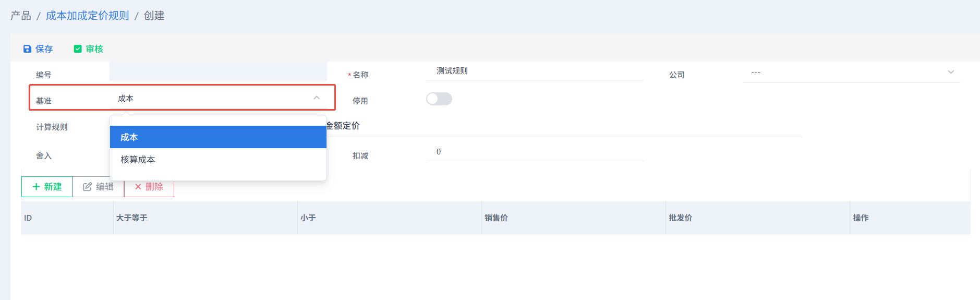This screenshot has height=300, width=980.
Task: Toggle the 停用 switch
Action: 439,99
